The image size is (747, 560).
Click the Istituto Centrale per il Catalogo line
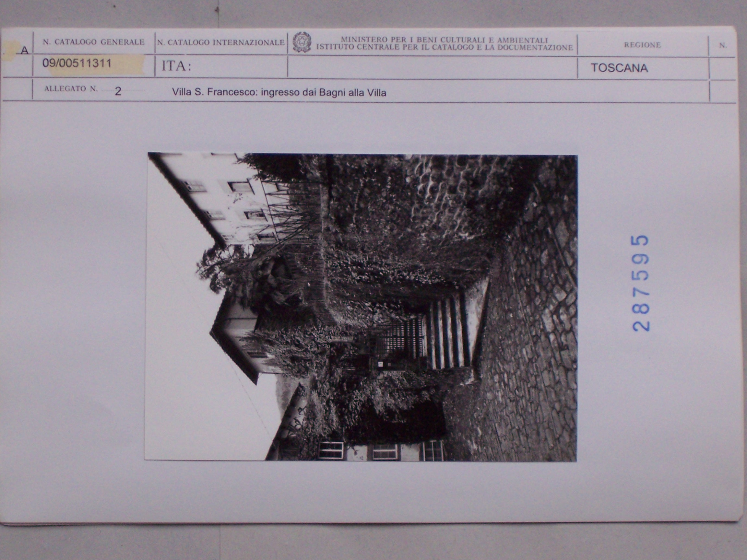click(445, 47)
